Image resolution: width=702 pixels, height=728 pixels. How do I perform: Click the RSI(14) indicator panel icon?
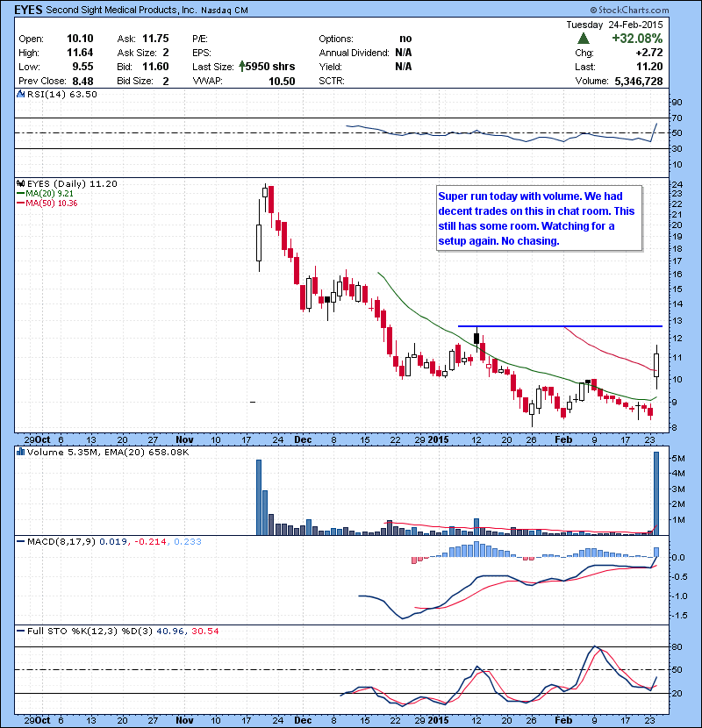pos(21,94)
